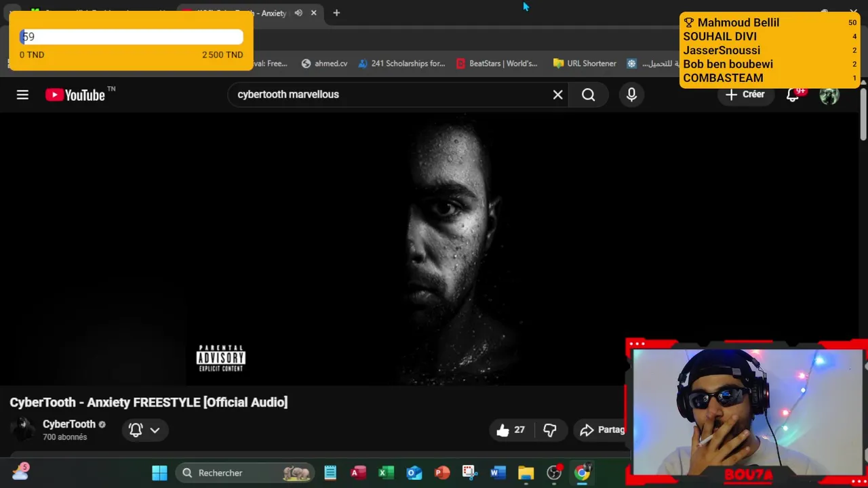Launch Excel from the taskbar

[386, 472]
